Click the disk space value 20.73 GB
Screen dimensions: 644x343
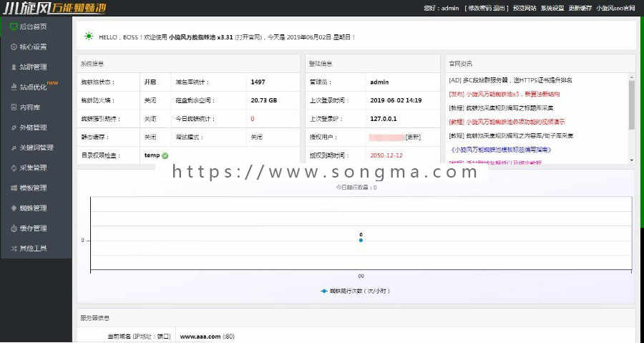[263, 100]
